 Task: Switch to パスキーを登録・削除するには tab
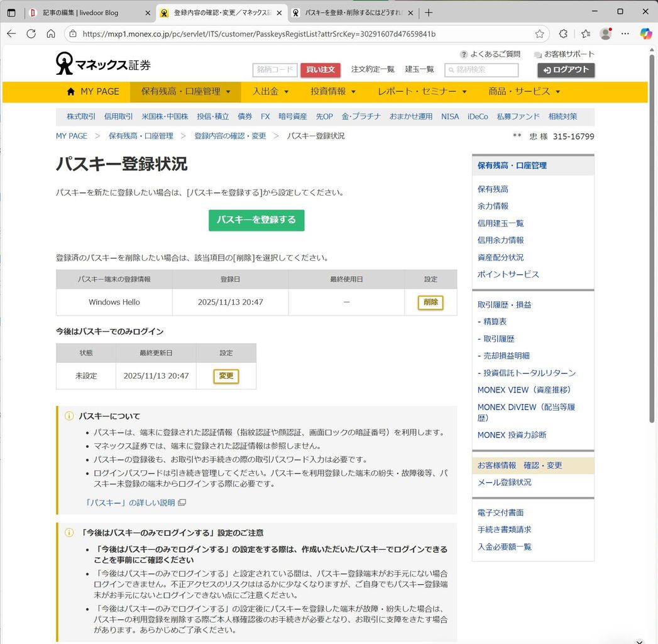pos(353,13)
